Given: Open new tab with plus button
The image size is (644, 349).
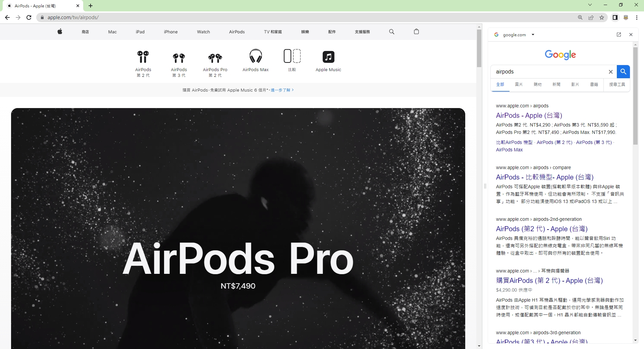Looking at the screenshot, I should [91, 6].
